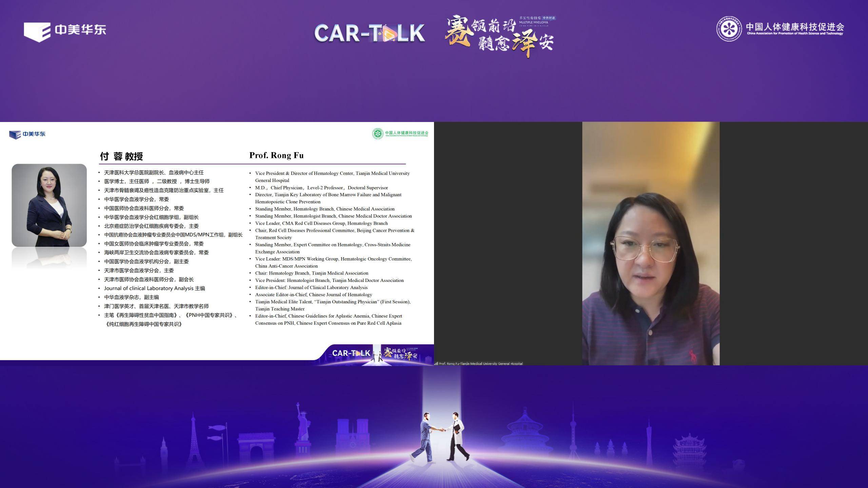Screen dimensions: 868x488
Task: Click the green association logo on slide
Action: [x=400, y=134]
